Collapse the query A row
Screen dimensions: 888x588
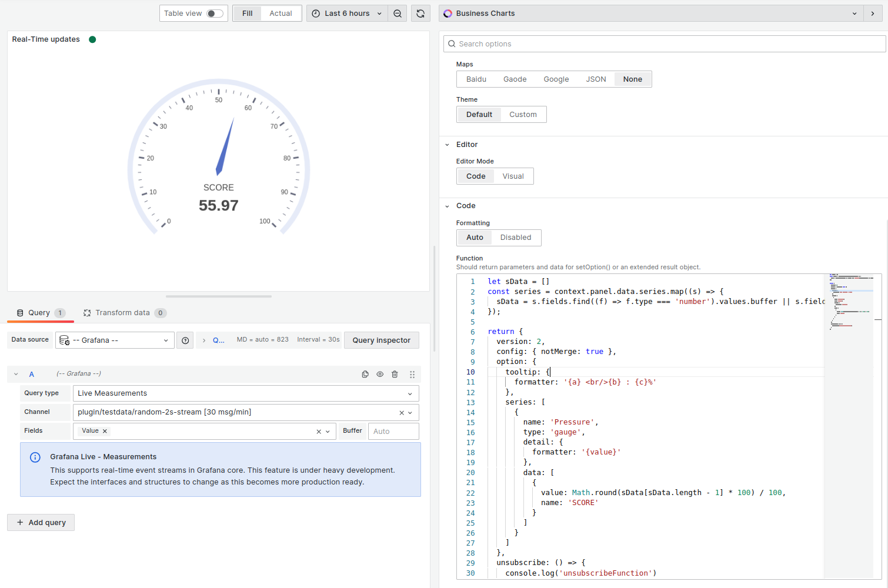(16, 374)
